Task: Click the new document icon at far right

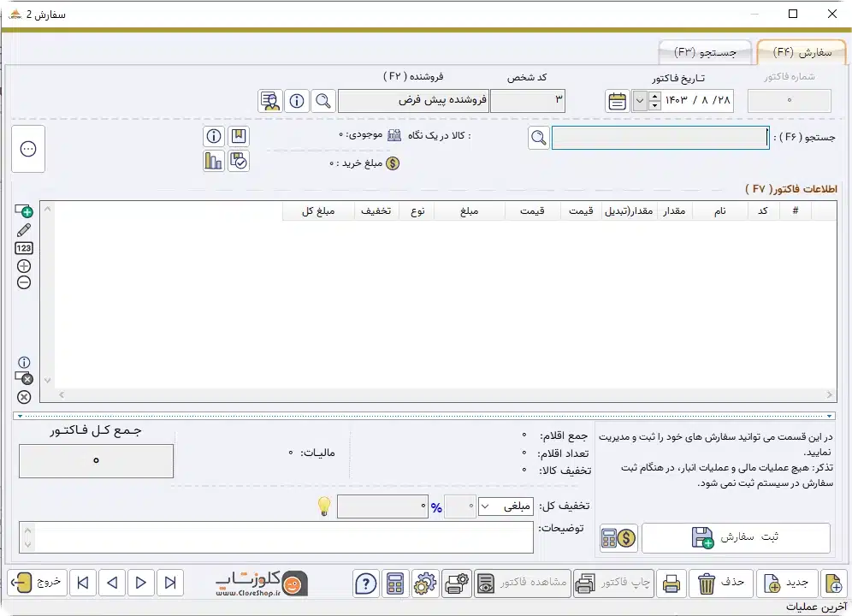Action: (833, 584)
